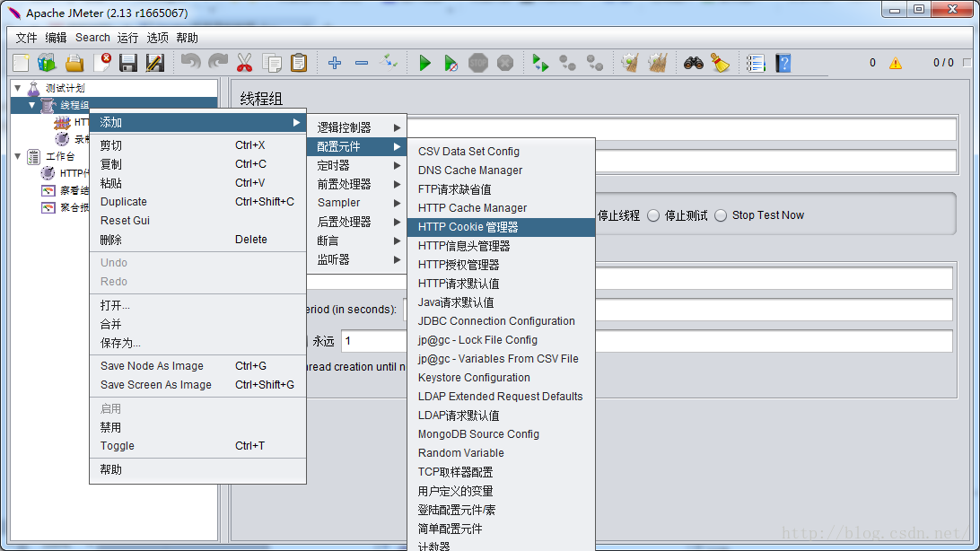Click the Redo arrow icon
Viewport: 980px width, 551px height.
click(x=217, y=63)
